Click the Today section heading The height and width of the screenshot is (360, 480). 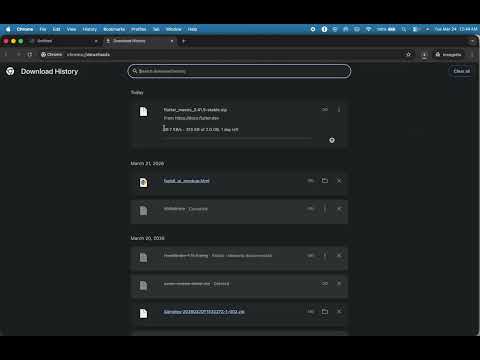[137, 92]
